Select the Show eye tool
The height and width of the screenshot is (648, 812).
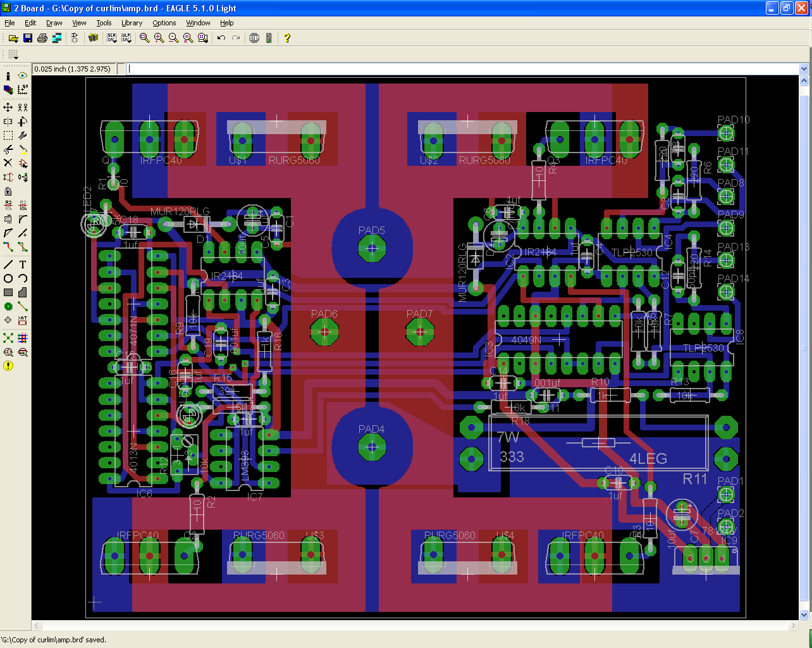(x=23, y=76)
